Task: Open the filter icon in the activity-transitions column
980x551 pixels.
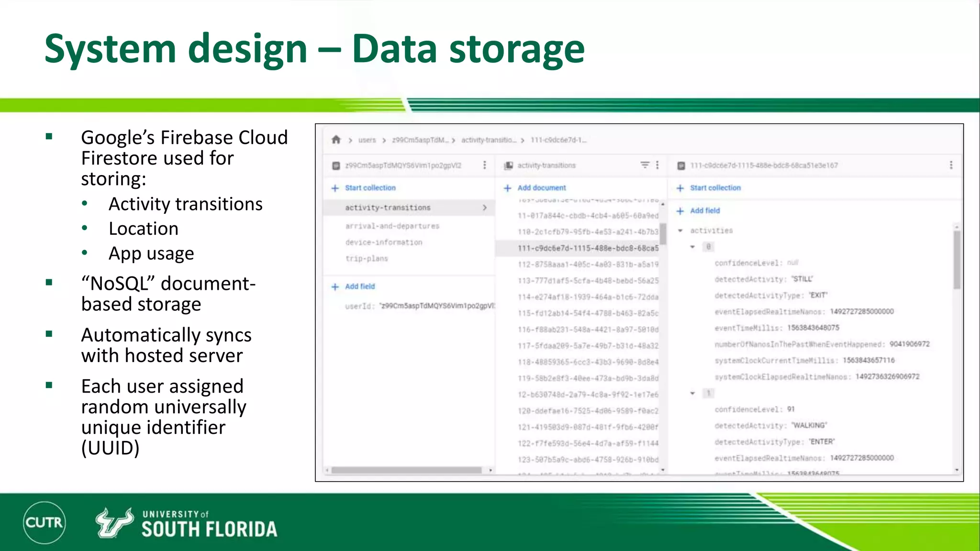Action: pos(645,165)
